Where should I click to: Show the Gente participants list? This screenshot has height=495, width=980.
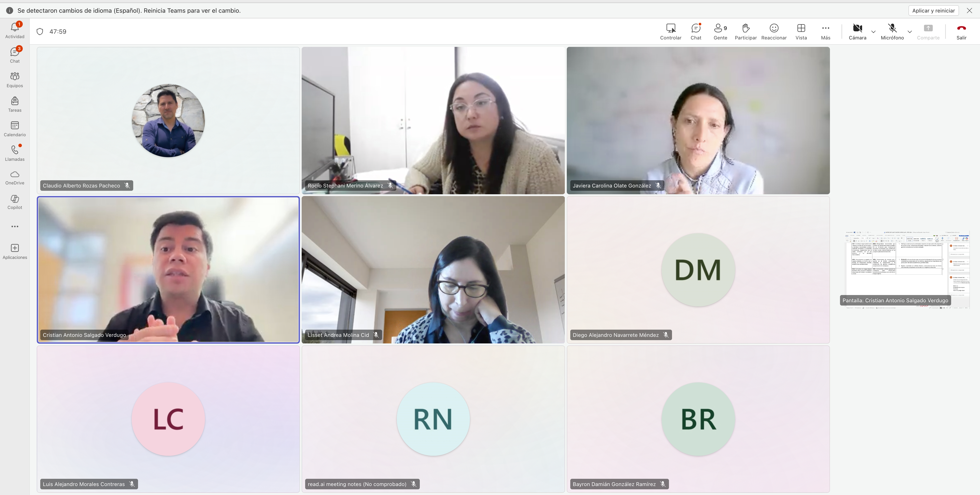click(x=720, y=28)
